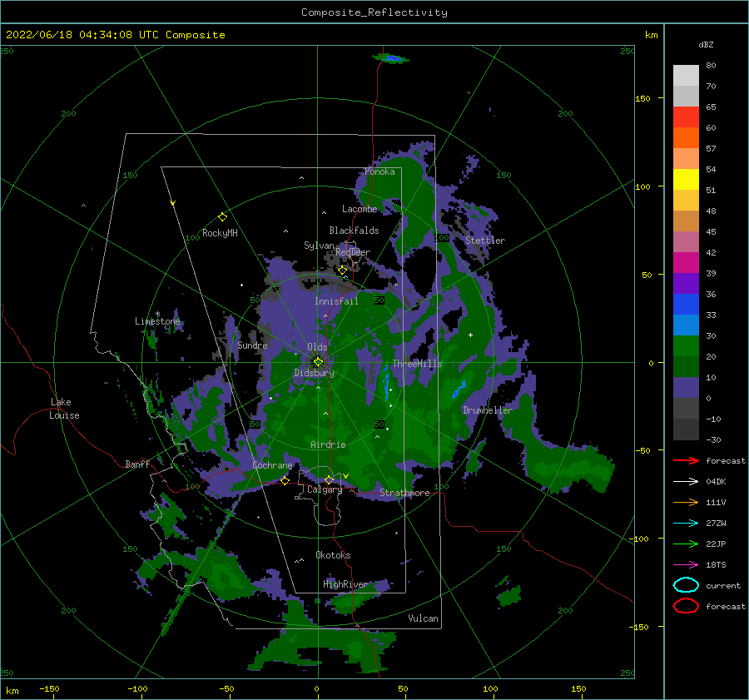This screenshot has height=700, width=749.
Task: Click the Strathmore label
Action: [x=404, y=493]
